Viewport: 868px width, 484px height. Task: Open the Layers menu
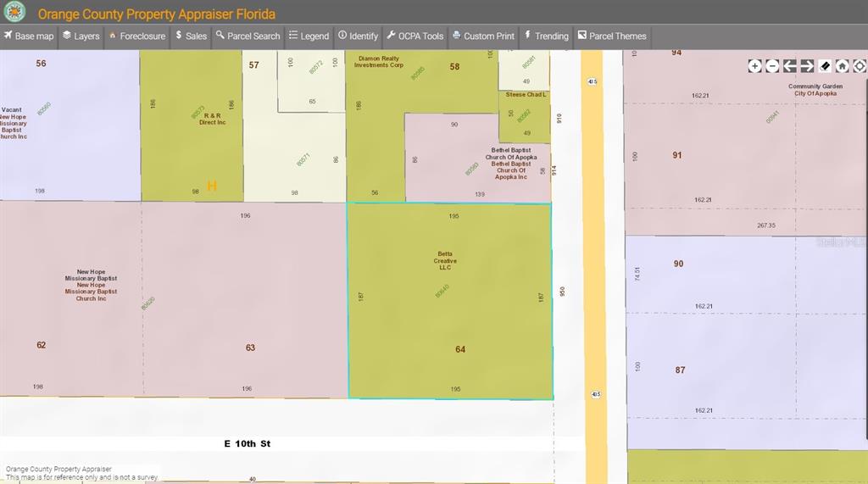[81, 36]
